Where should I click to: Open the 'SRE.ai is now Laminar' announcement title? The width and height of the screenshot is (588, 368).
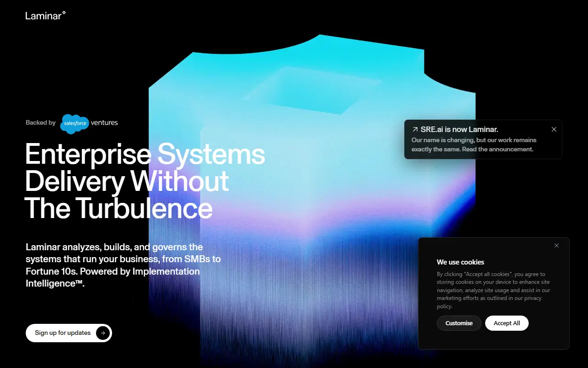point(459,130)
